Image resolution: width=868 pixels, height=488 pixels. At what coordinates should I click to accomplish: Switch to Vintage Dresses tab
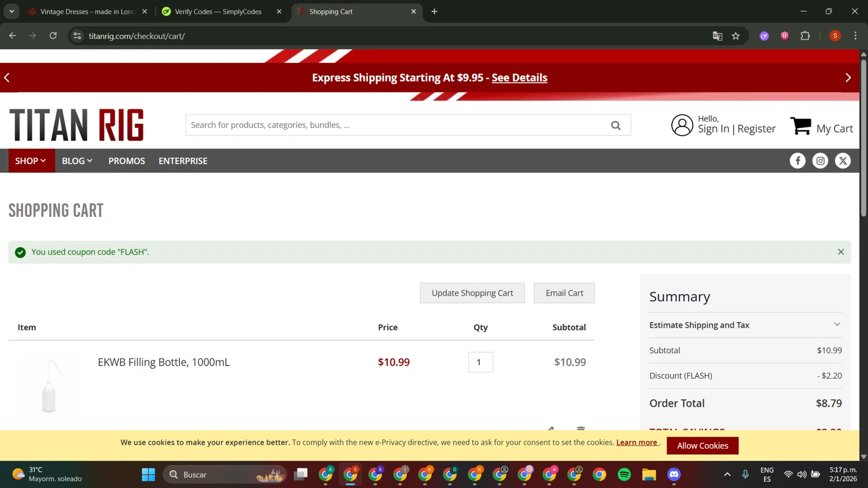coord(87,12)
